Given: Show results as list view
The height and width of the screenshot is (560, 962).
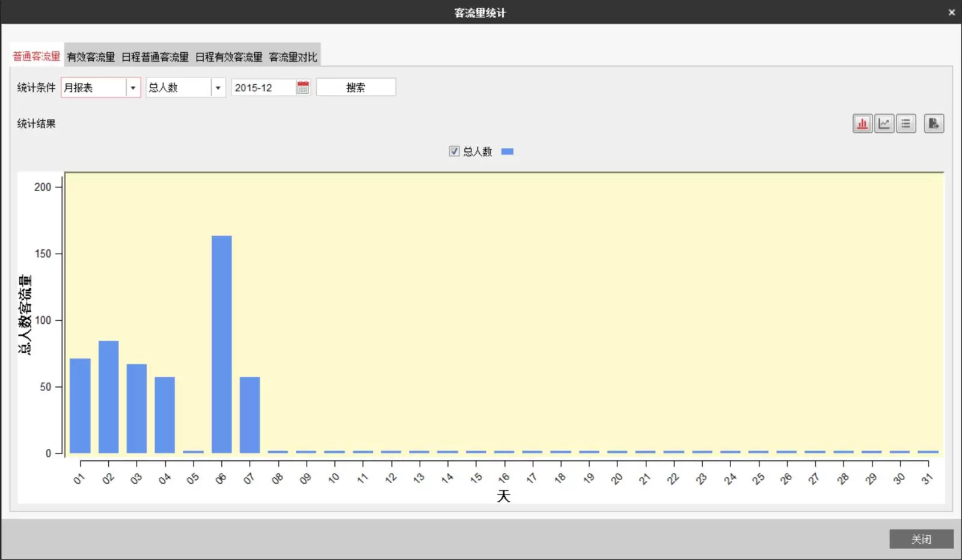Looking at the screenshot, I should 905,124.
